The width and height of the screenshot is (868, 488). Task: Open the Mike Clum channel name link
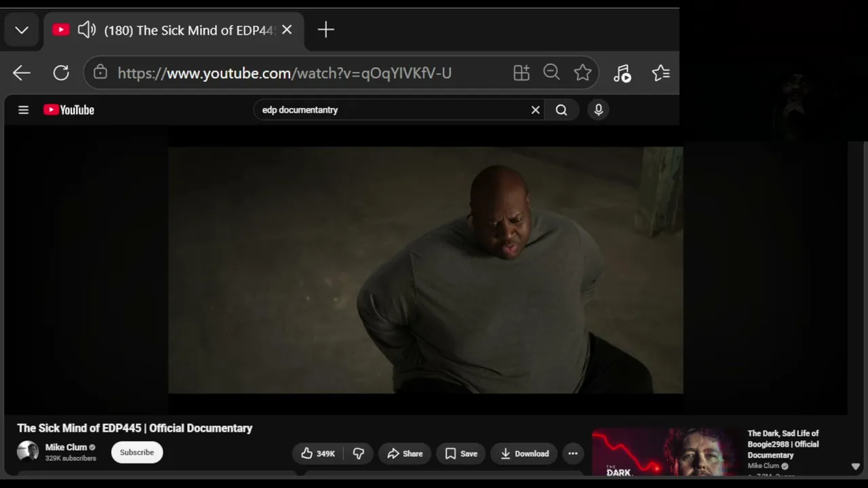pos(66,447)
